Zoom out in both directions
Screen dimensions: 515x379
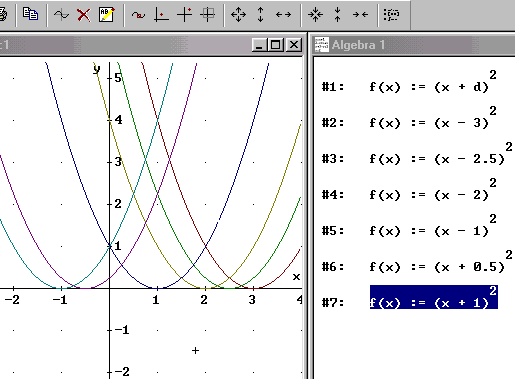[x=238, y=15]
